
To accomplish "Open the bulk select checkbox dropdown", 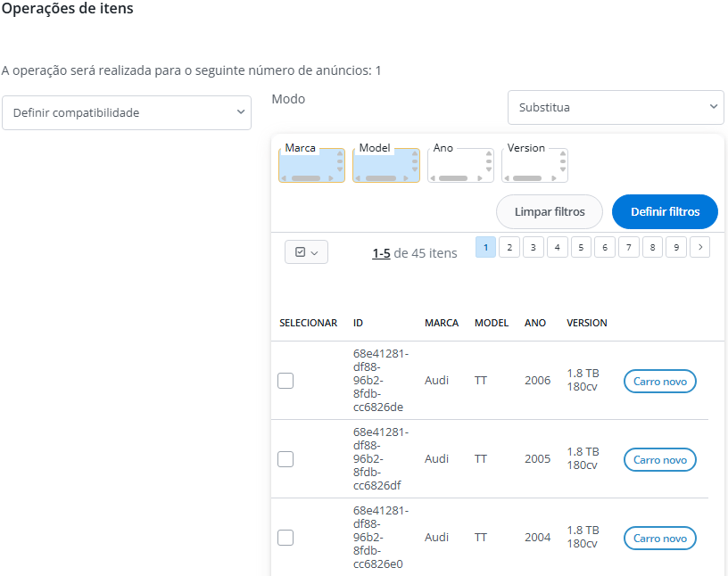I will coord(306,252).
